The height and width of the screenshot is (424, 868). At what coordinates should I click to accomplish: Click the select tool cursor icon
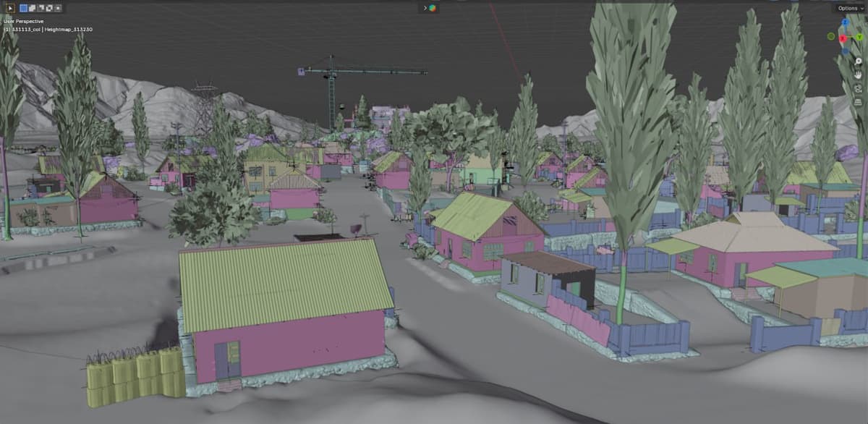pyautogui.click(x=10, y=8)
